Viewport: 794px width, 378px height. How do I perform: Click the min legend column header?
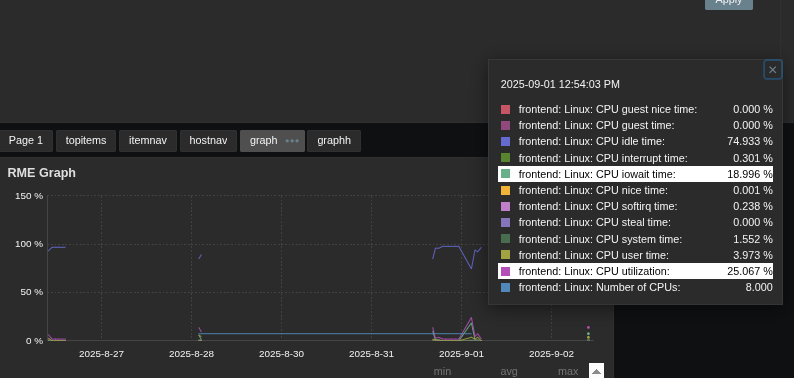click(442, 372)
